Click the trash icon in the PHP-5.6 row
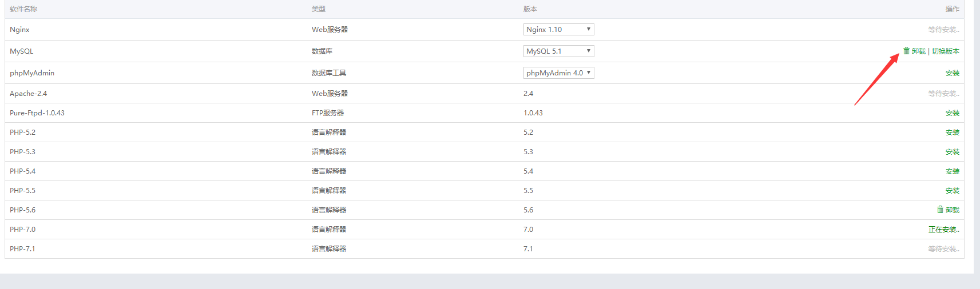 [x=940, y=210]
